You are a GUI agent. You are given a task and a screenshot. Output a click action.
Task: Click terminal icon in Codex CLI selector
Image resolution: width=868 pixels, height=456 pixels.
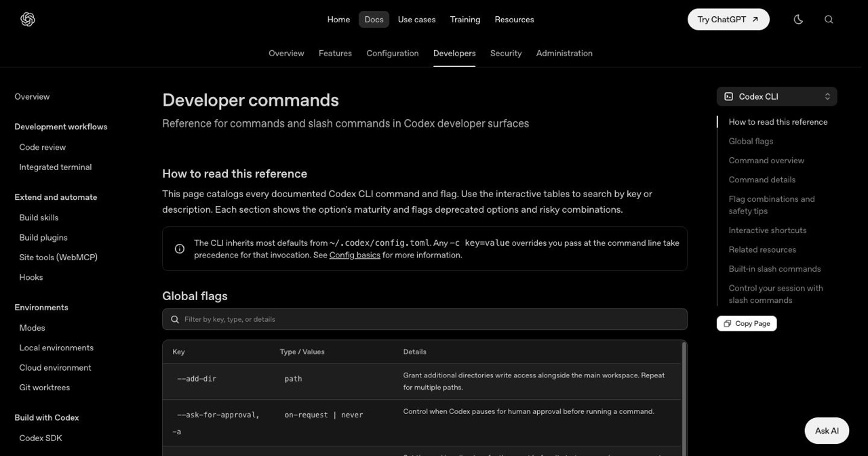[729, 96]
